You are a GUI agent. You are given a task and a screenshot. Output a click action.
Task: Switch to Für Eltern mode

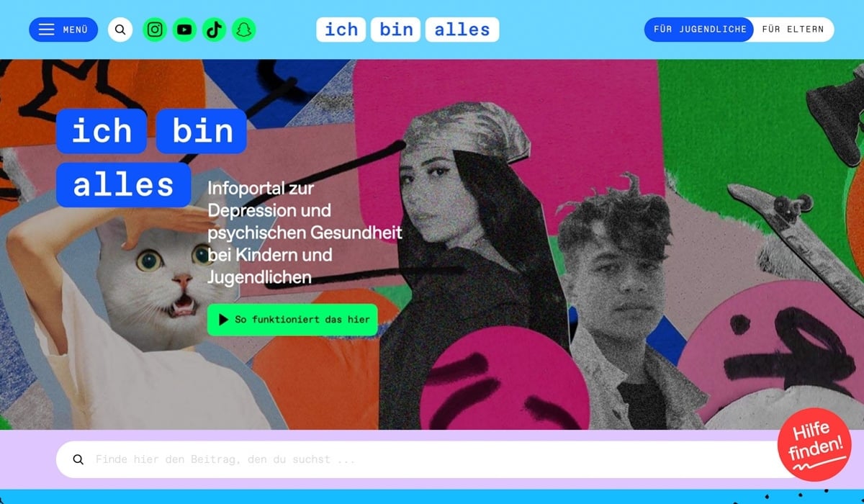coord(793,30)
